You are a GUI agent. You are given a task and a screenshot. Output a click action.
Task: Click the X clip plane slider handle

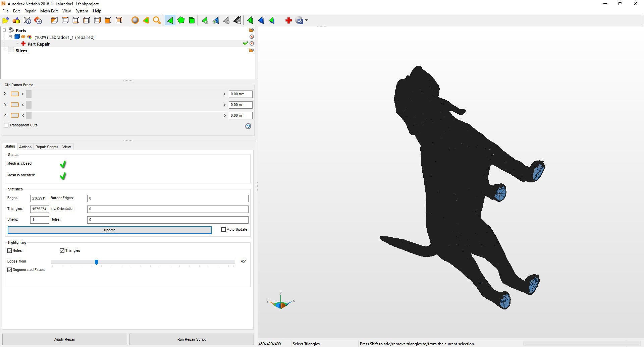(x=29, y=94)
